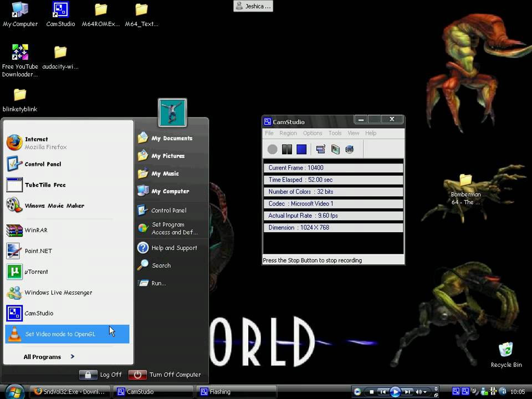Launch Mozilla Firefox from the Start menu
Viewport: 532px width, 399px height.
pos(68,143)
